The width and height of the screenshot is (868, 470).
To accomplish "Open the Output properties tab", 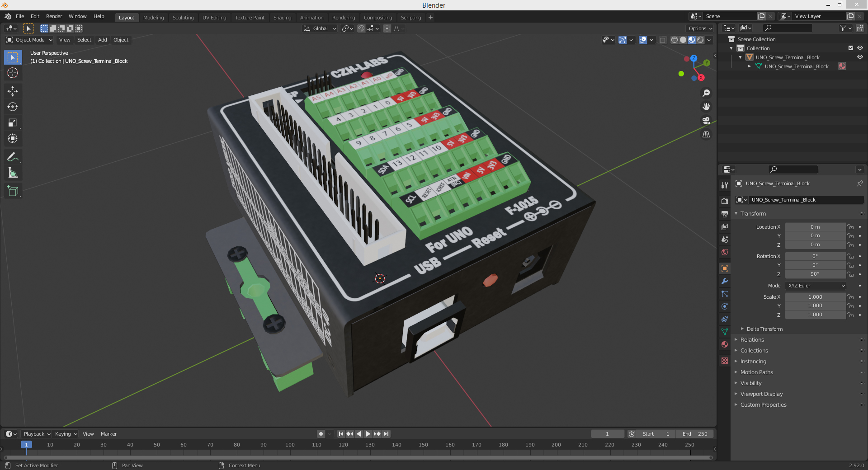I will 725,214.
